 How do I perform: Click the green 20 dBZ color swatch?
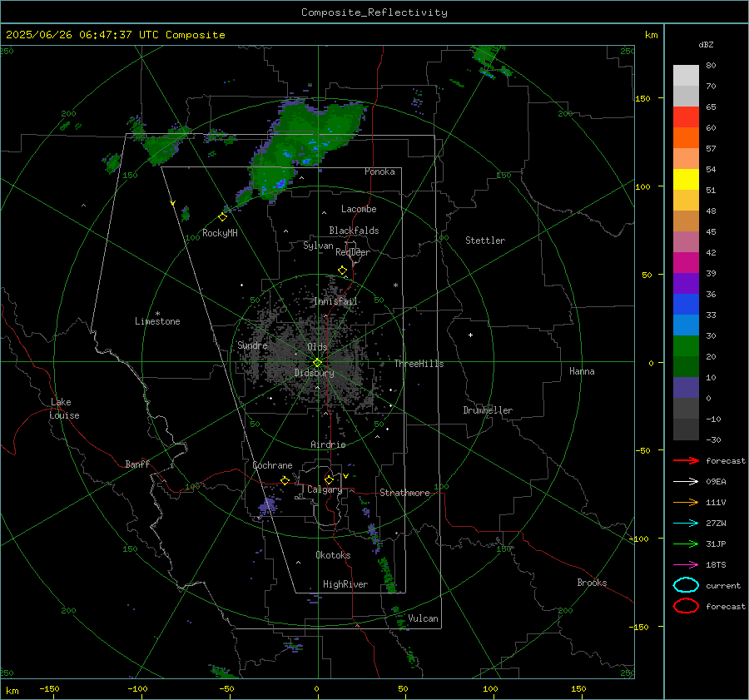(686, 345)
